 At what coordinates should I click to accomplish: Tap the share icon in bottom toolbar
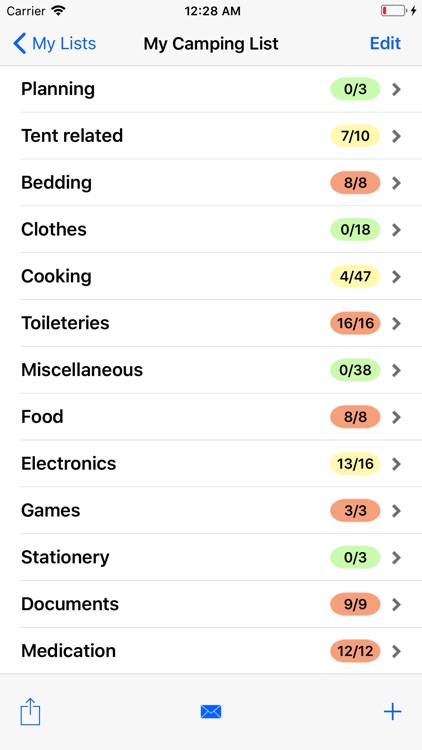(30, 712)
